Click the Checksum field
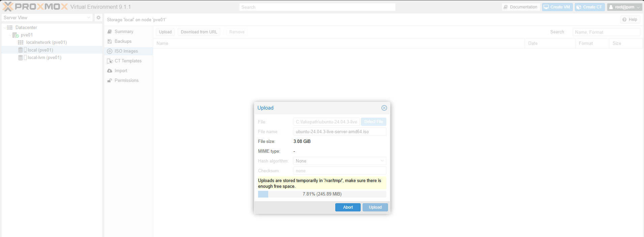Image resolution: width=644 pixels, height=237 pixels. pos(340,171)
